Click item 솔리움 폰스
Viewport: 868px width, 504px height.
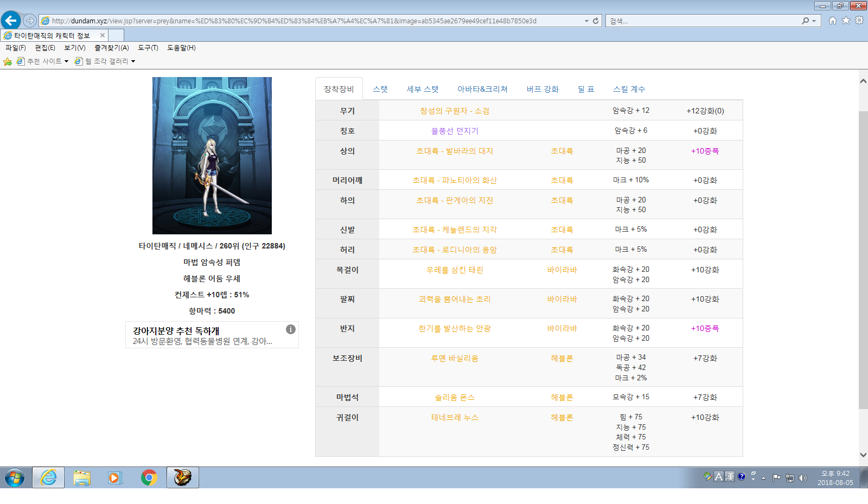point(455,397)
